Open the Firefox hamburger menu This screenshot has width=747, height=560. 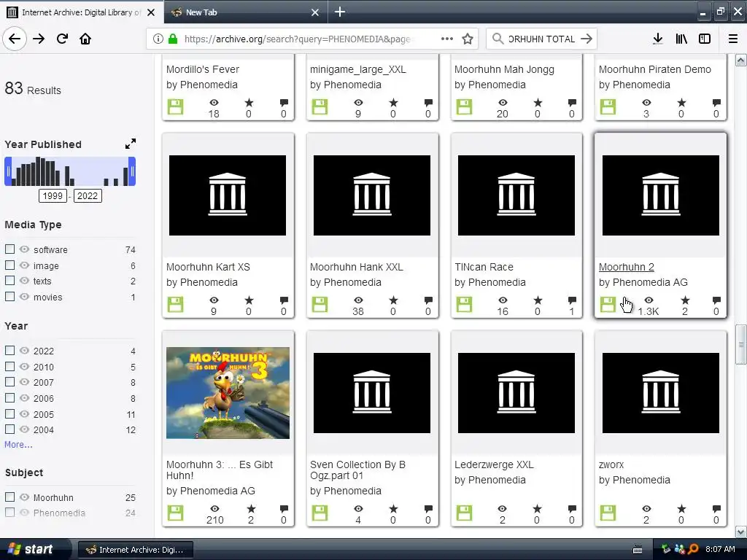click(x=733, y=39)
